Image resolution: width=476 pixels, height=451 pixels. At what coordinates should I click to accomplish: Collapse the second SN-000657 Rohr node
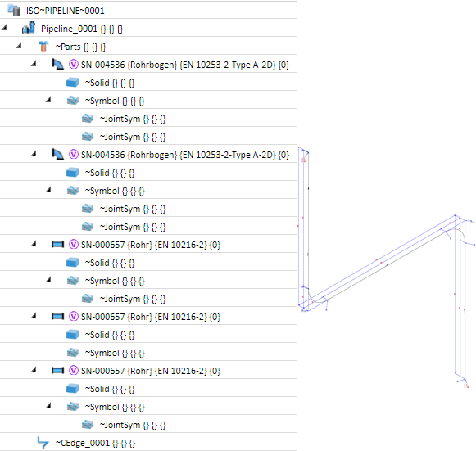[x=34, y=316]
